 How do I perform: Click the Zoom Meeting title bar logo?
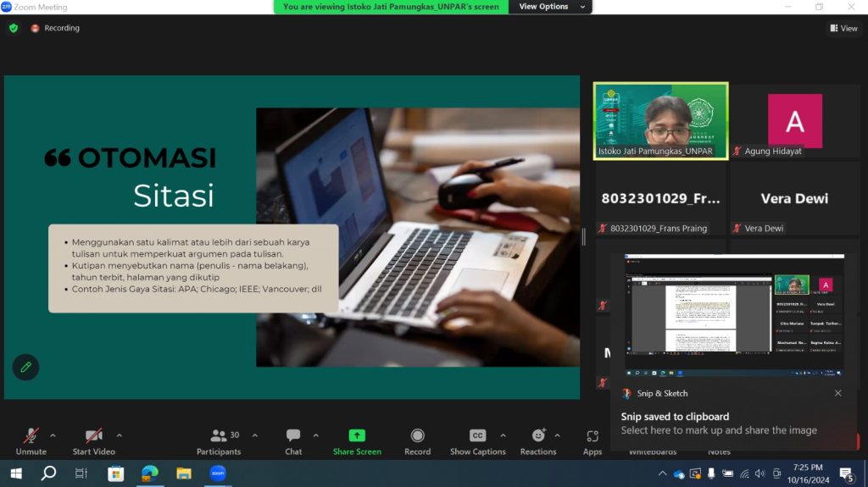[x=6, y=7]
